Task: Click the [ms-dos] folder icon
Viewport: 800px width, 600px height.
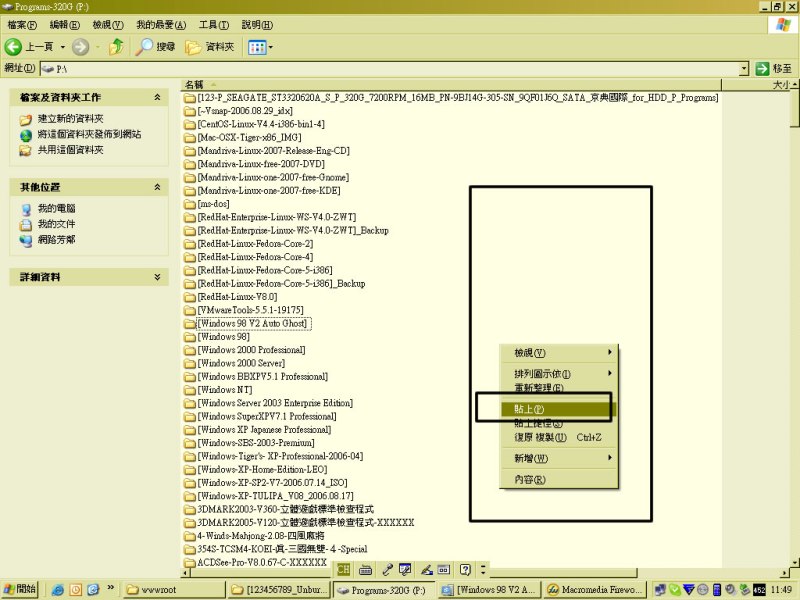Action: [190, 204]
